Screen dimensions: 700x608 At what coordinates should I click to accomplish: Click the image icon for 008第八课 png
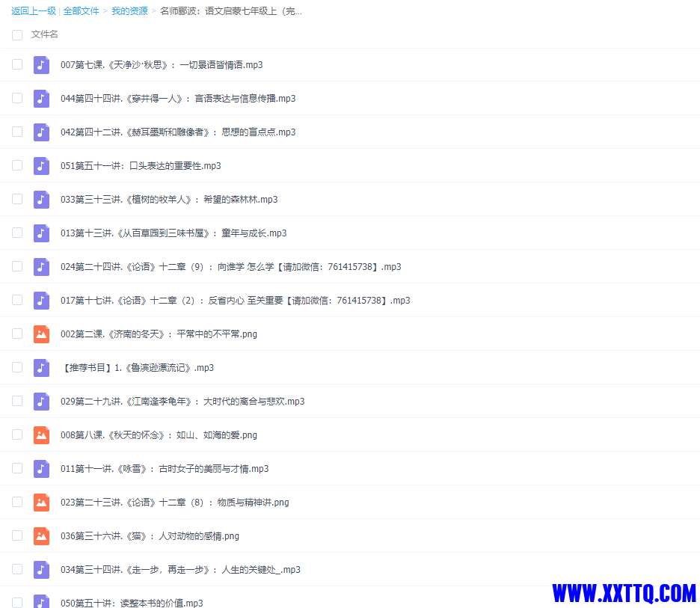click(x=42, y=434)
